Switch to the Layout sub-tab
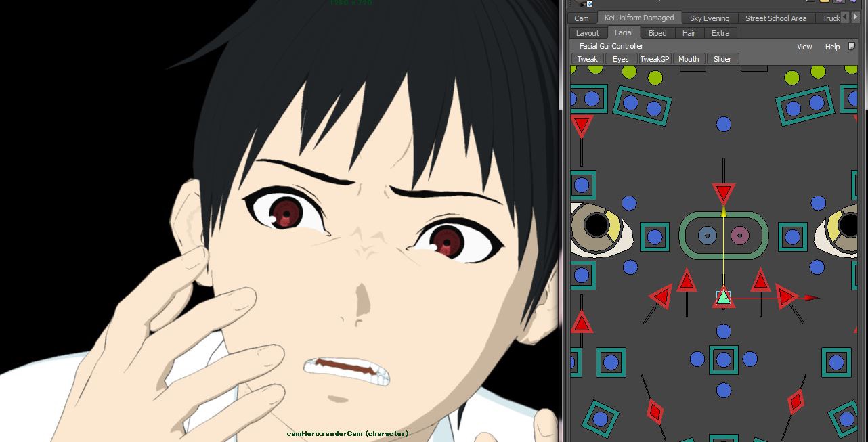This screenshot has height=442, width=868. point(588,33)
